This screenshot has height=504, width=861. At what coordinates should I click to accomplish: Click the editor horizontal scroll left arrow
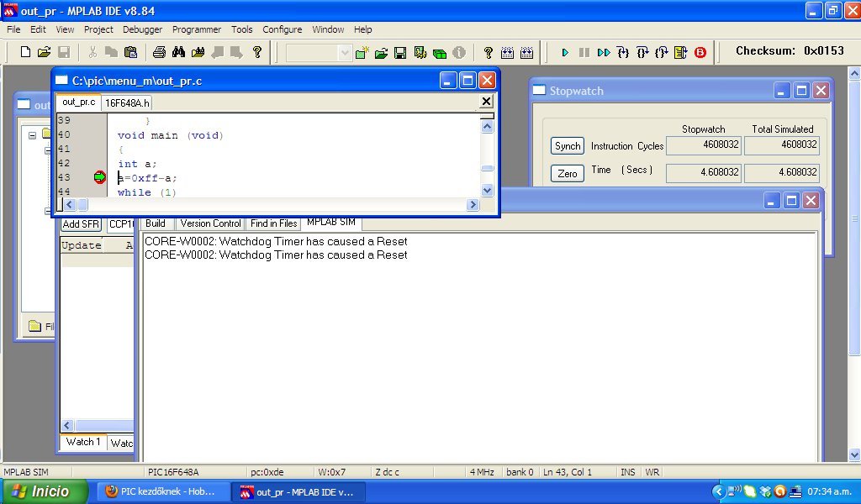pos(69,205)
